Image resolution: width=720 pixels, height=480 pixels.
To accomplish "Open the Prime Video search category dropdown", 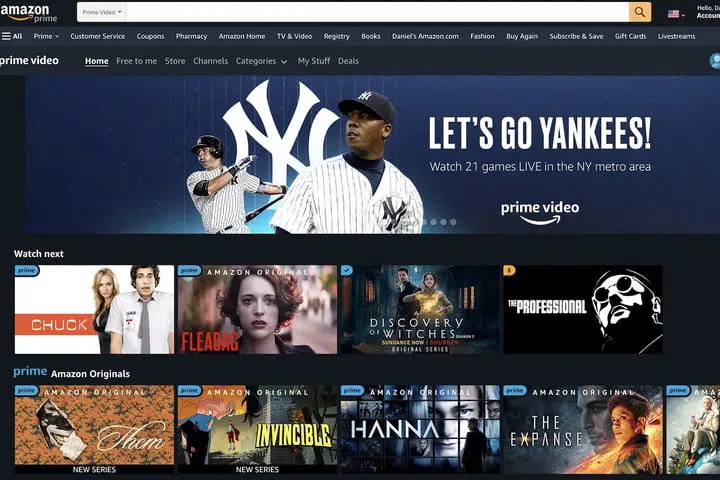I will 101,12.
